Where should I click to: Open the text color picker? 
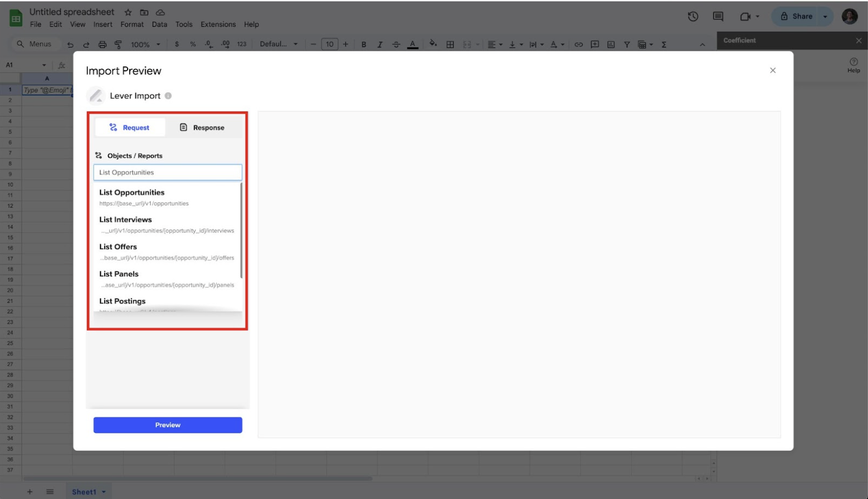[412, 45]
